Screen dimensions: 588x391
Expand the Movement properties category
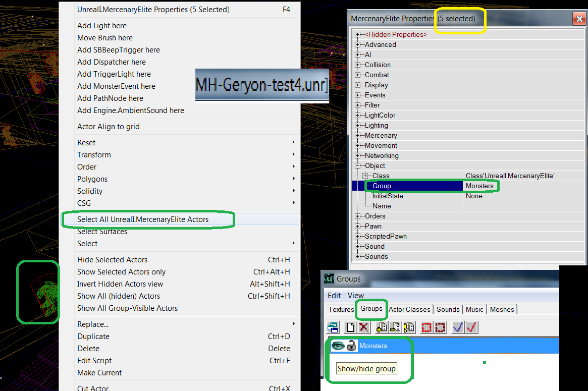click(x=357, y=145)
